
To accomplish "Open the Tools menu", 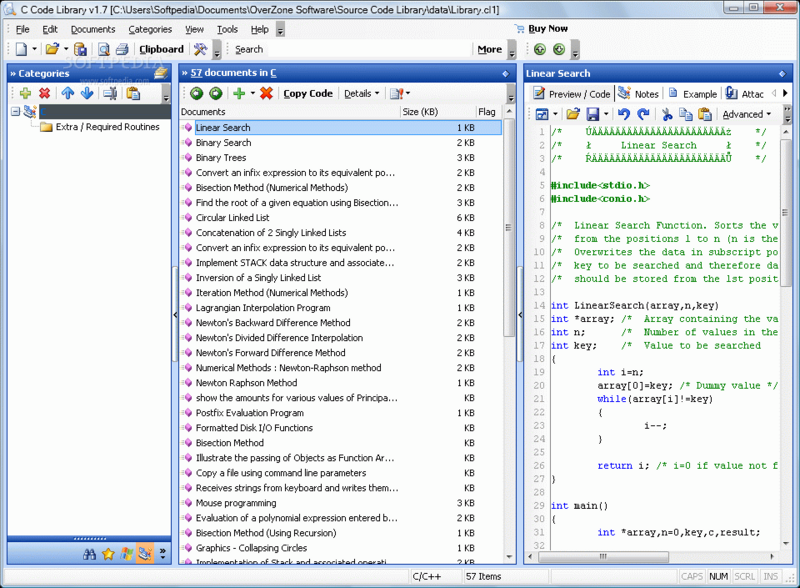I will click(x=227, y=29).
